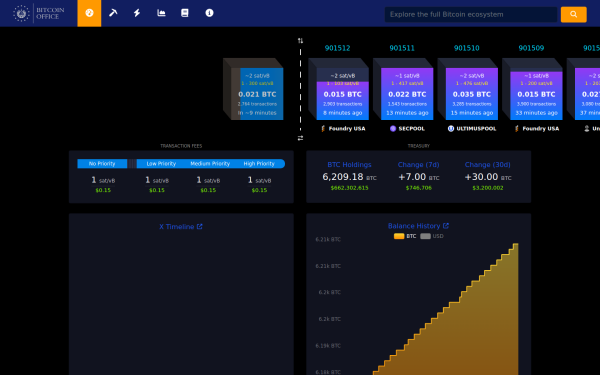Open the mined block with 0.015 BTC 8 minutes ago

(x=342, y=94)
